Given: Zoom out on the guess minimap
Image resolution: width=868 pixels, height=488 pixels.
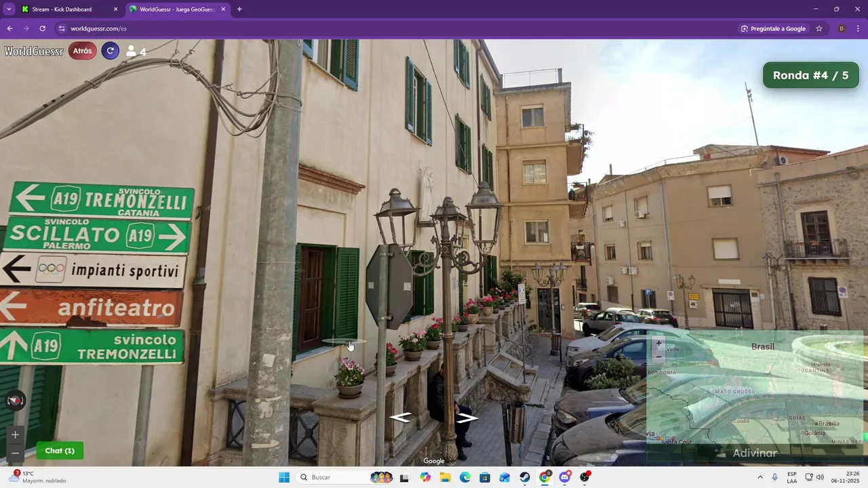Looking at the screenshot, I should coord(658,357).
